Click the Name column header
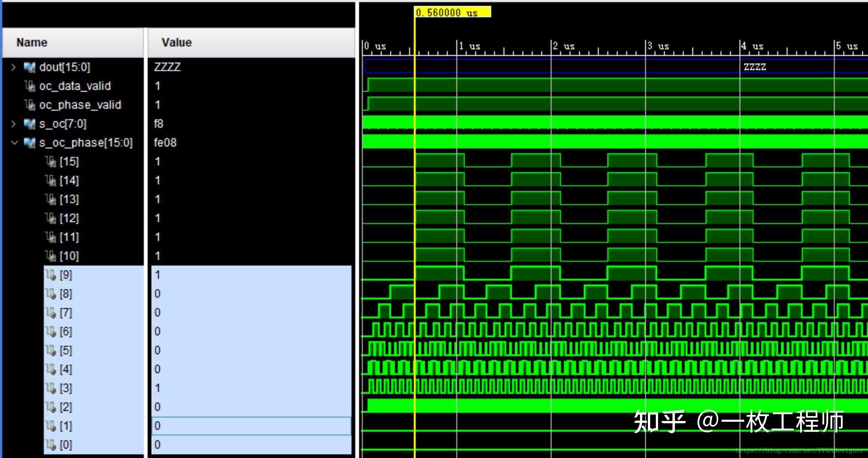 32,42
